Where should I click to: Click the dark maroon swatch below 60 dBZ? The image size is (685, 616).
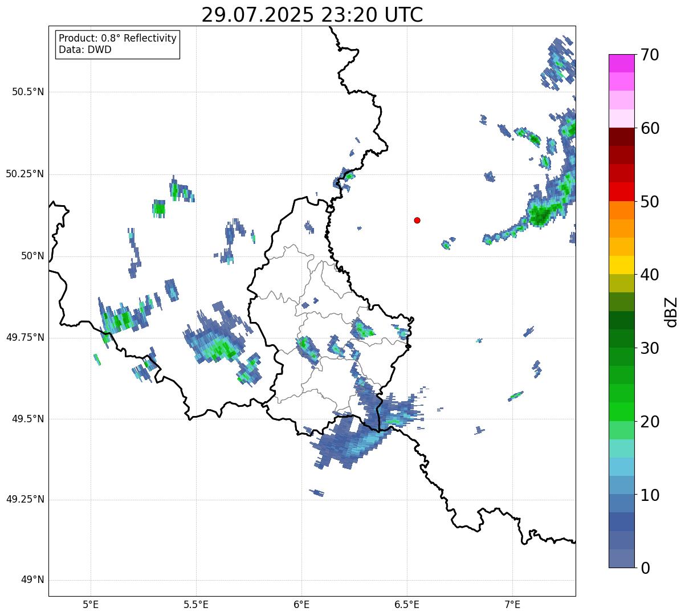[622, 137]
